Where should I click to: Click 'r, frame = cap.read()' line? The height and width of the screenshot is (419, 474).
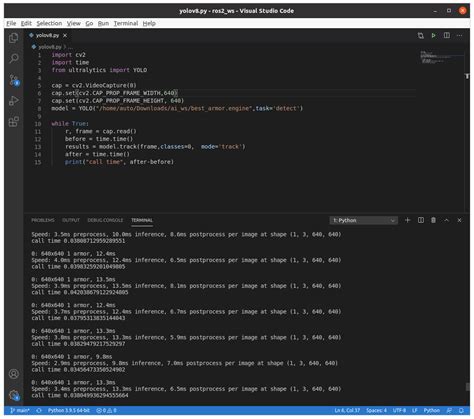coord(101,131)
